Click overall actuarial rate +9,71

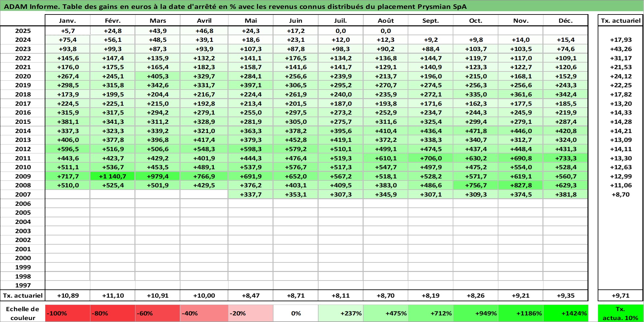621,295
